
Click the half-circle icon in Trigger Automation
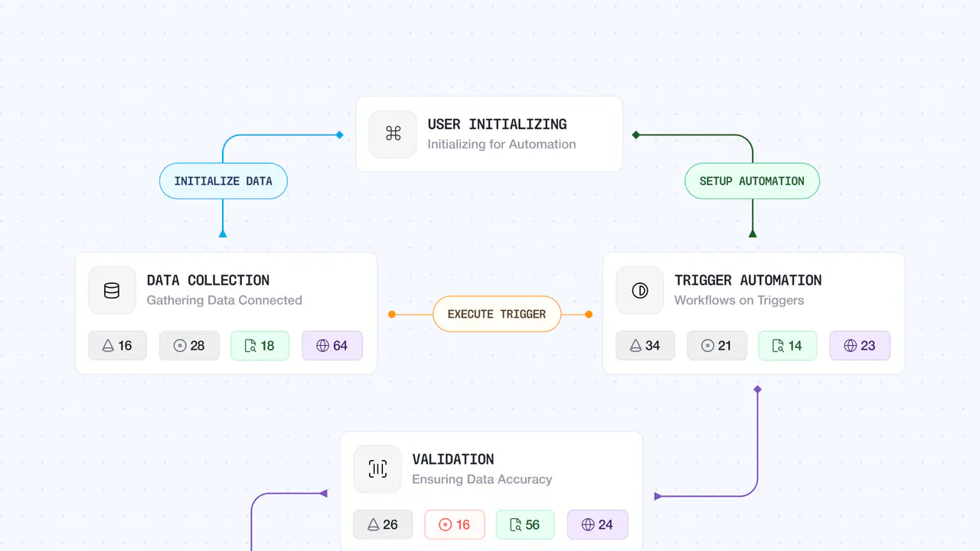tap(639, 290)
